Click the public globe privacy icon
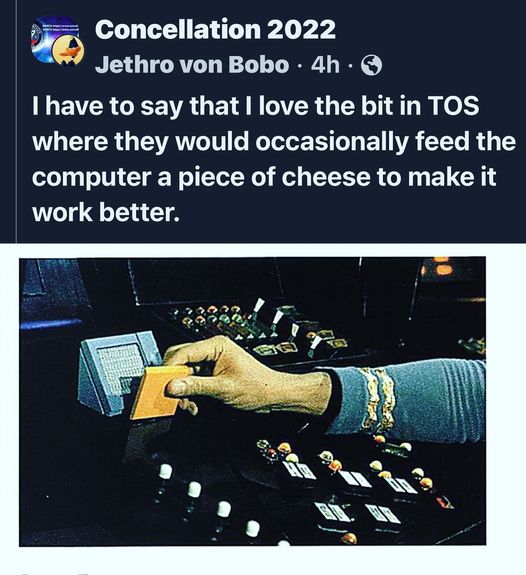Image resolution: width=526 pixels, height=575 pixels. click(x=372, y=65)
